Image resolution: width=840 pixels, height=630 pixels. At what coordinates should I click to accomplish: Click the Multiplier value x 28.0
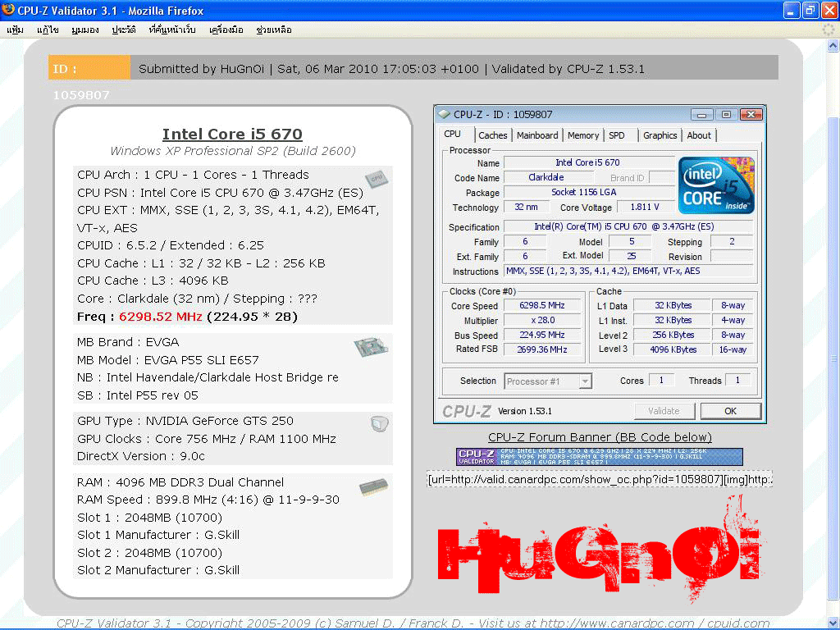pos(541,321)
